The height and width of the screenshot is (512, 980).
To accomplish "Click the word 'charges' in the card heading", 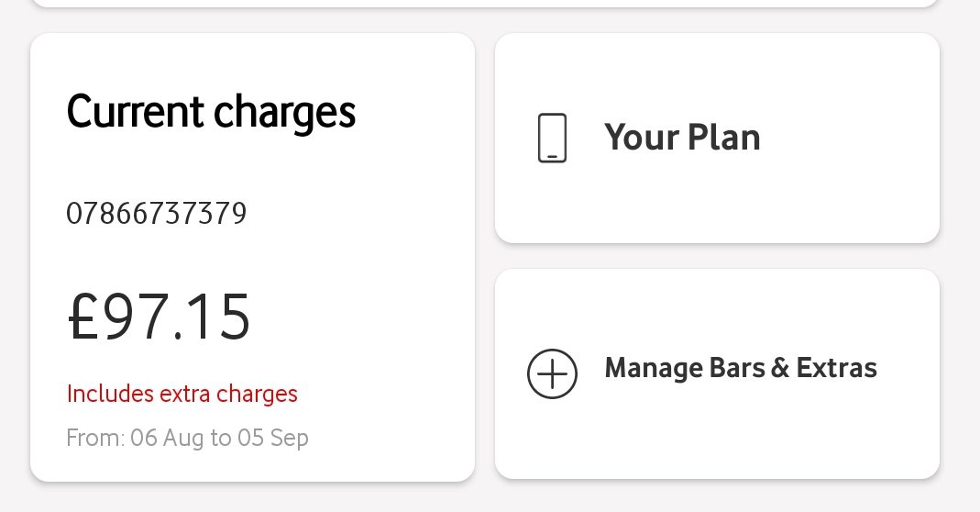I will 284,114.
